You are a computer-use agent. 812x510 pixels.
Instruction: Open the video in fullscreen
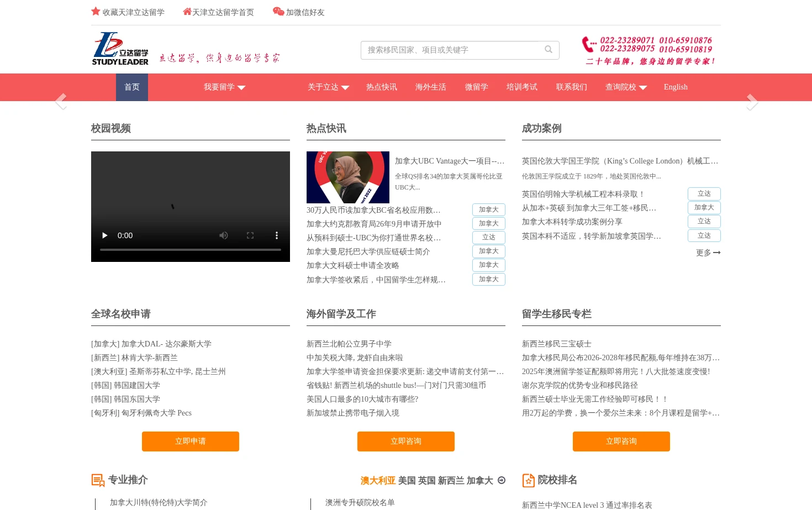pyautogui.click(x=250, y=235)
